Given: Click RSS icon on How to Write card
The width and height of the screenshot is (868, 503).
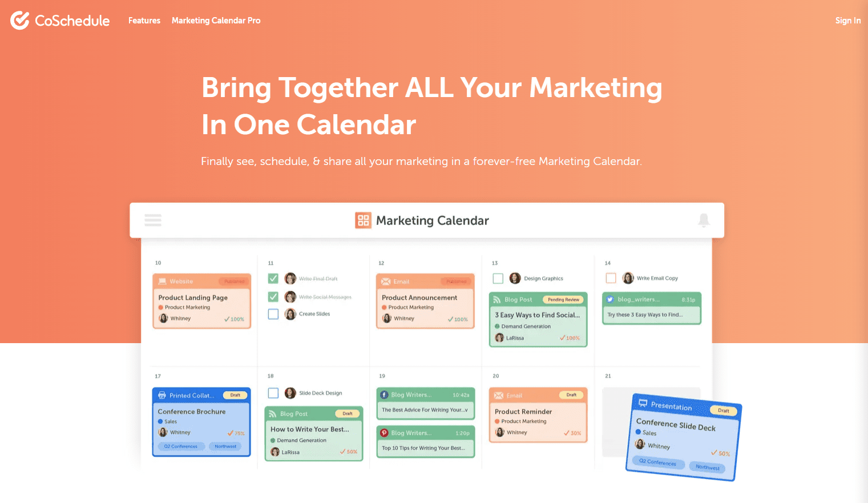Looking at the screenshot, I should 273,413.
